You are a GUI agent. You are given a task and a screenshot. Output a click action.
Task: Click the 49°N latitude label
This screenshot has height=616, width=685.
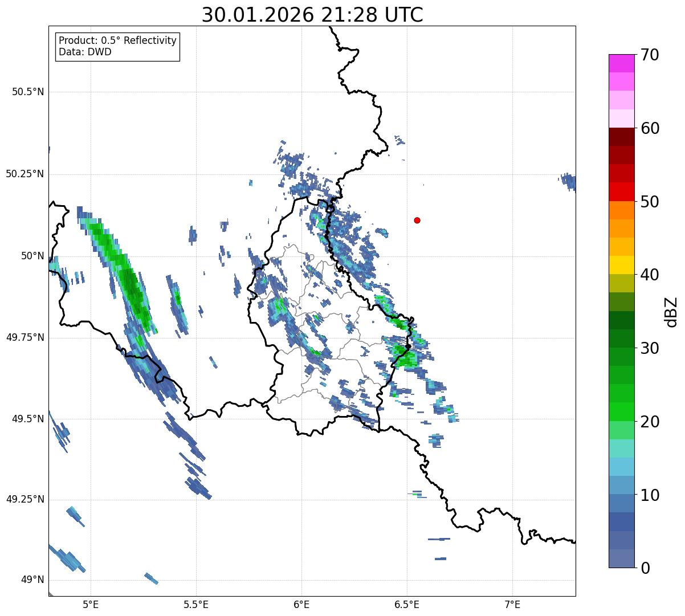[32, 580]
